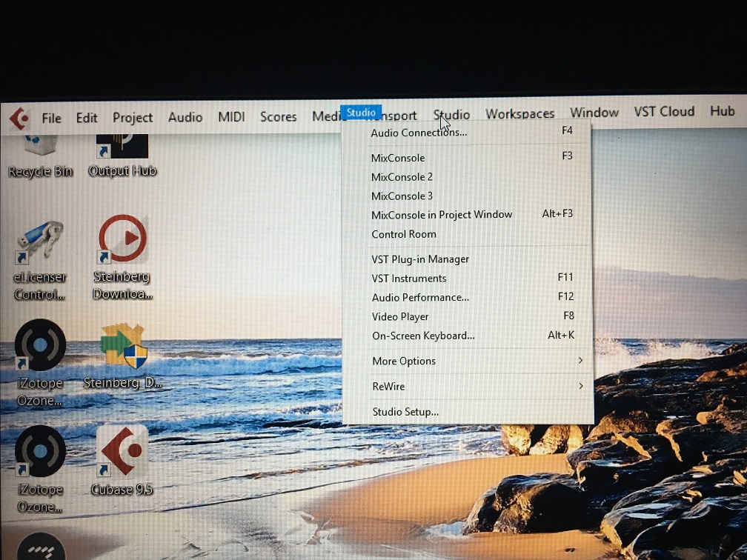Open the Workspaces menu
This screenshot has width=747, height=560.
(519, 114)
